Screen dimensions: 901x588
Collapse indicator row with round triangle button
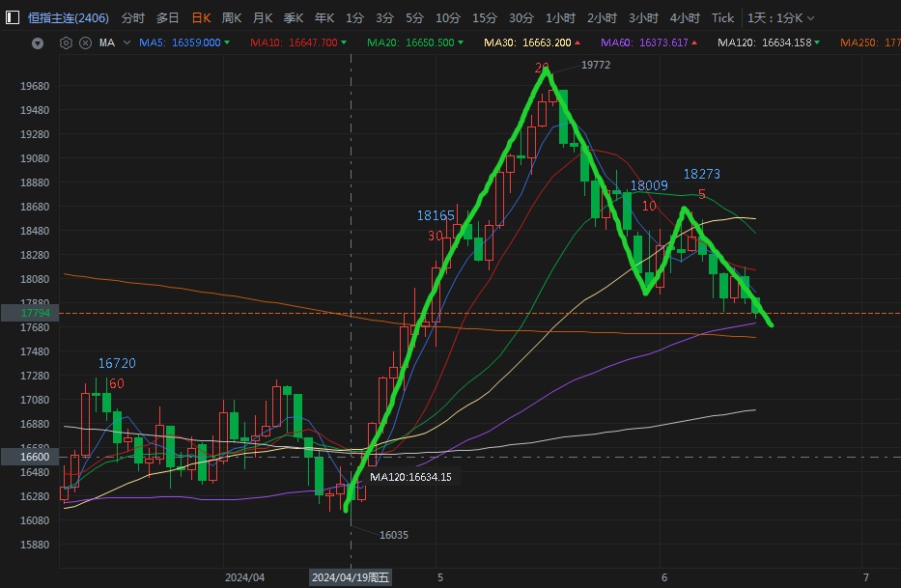point(38,42)
